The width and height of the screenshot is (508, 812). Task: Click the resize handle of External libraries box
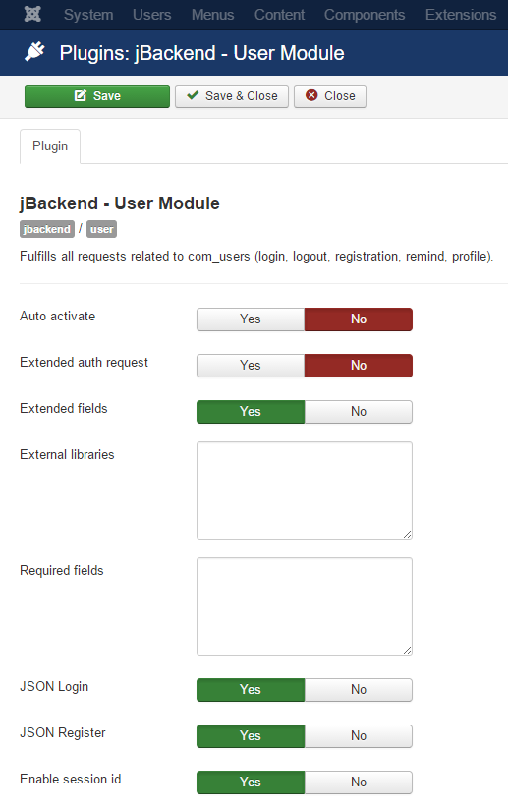[x=408, y=535]
